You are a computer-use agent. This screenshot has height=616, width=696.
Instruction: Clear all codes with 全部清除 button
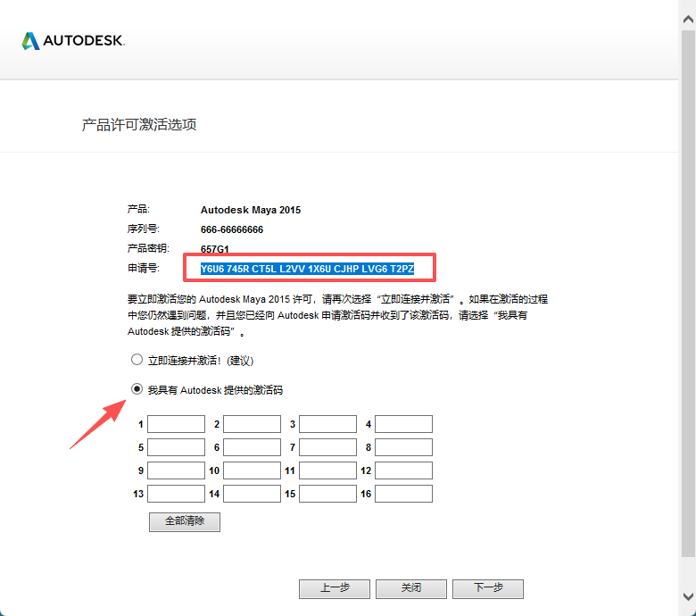185,522
